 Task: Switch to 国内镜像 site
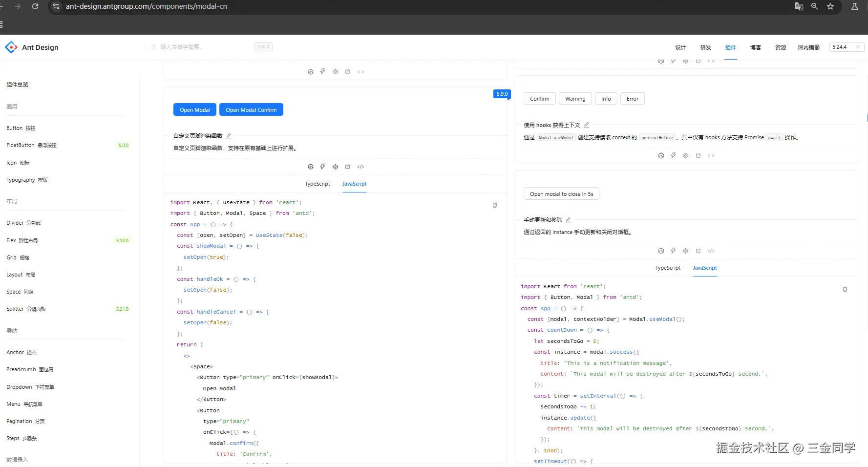coord(809,47)
